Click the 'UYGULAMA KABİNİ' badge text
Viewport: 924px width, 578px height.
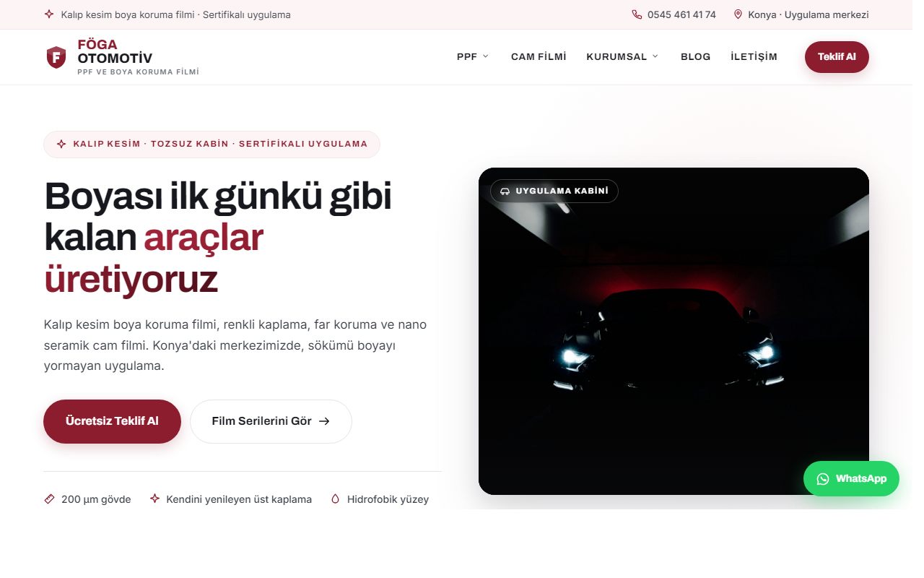[x=562, y=191]
